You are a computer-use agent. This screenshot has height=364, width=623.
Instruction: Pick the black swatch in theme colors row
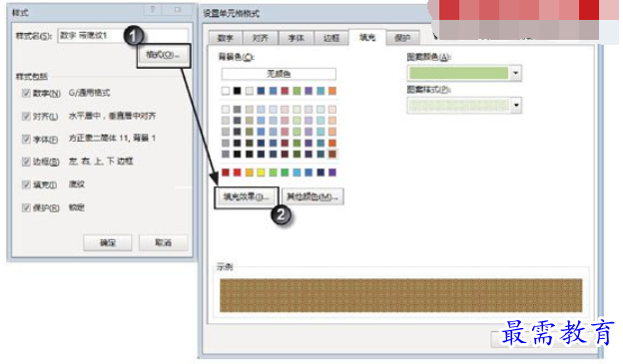(238, 91)
